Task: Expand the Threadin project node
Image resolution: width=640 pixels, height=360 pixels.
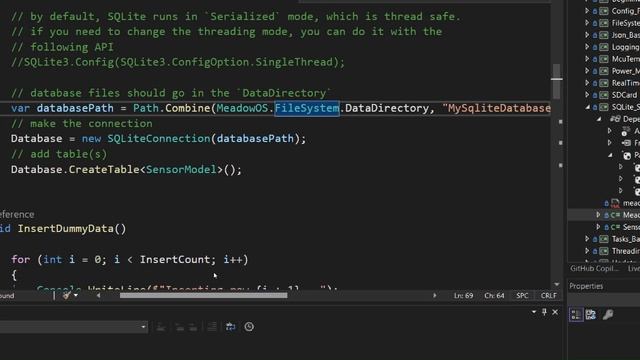Action: [x=587, y=251]
